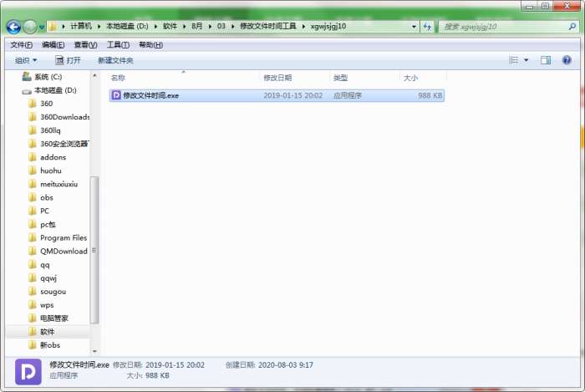Click the purple icon of 修改文件时间.exe row
Image resolution: width=585 pixels, height=392 pixels.
(116, 95)
